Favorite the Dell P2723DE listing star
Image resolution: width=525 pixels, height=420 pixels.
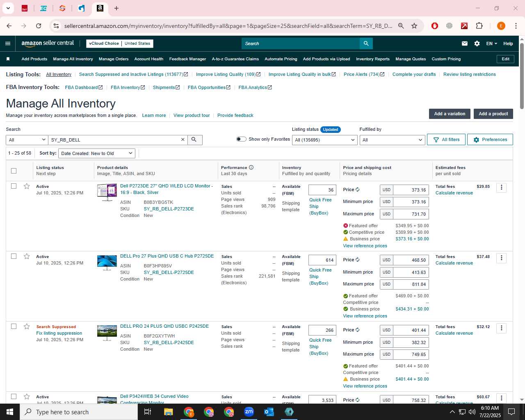(x=27, y=186)
